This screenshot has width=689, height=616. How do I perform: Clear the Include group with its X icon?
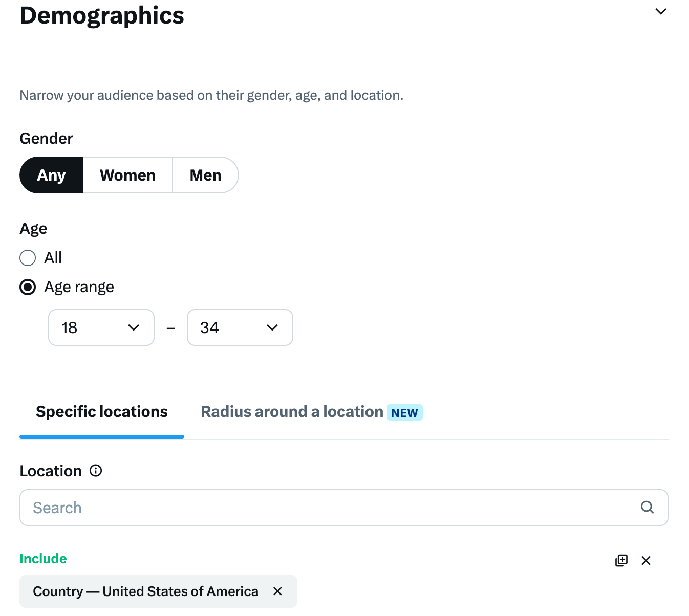(645, 560)
